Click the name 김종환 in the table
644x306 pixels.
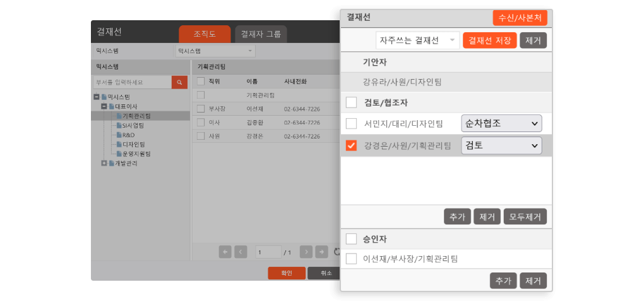point(254,123)
